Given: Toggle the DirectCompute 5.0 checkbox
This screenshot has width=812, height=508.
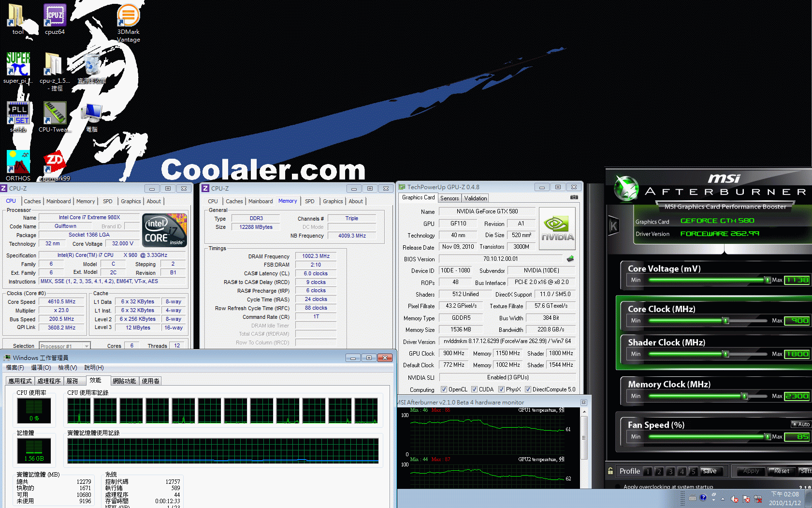Looking at the screenshot, I should (x=528, y=389).
